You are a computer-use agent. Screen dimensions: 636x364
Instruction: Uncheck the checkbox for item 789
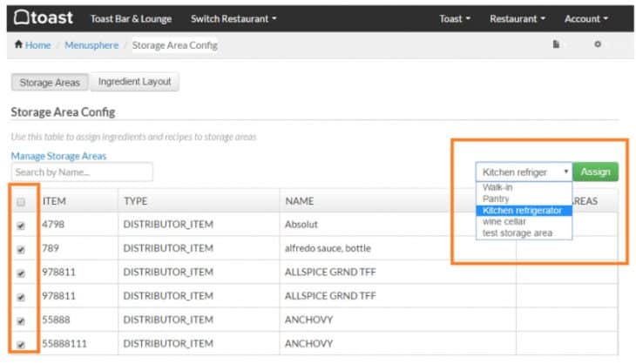point(21,249)
